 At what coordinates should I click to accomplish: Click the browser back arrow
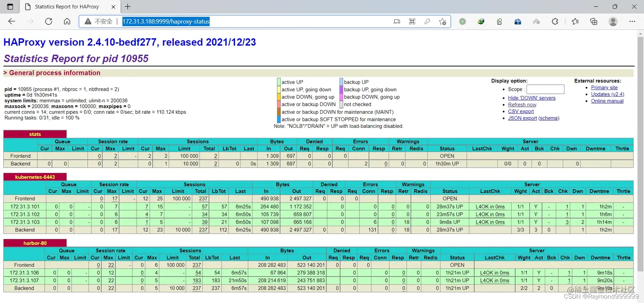(x=11, y=21)
